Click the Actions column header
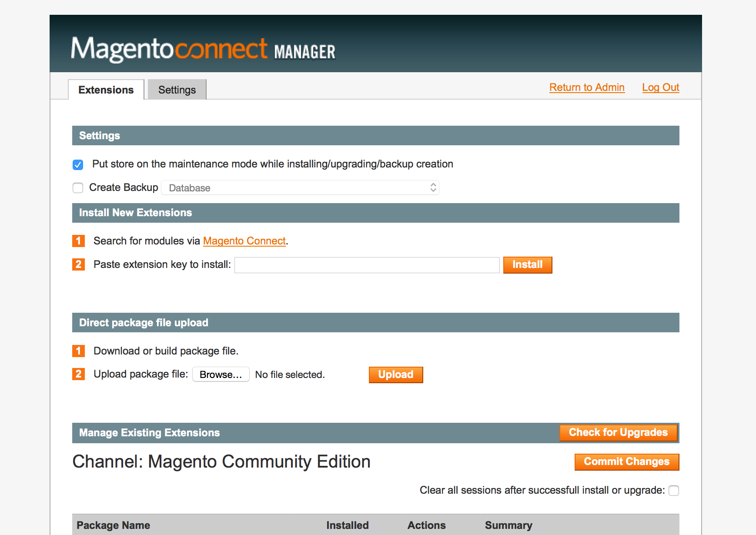 pos(426,525)
